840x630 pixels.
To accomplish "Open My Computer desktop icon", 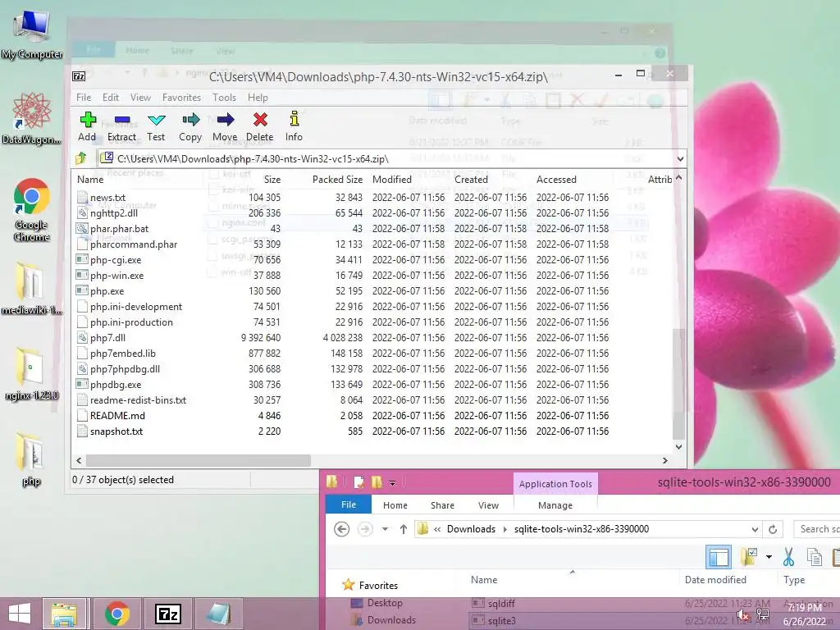I will click(x=32, y=34).
